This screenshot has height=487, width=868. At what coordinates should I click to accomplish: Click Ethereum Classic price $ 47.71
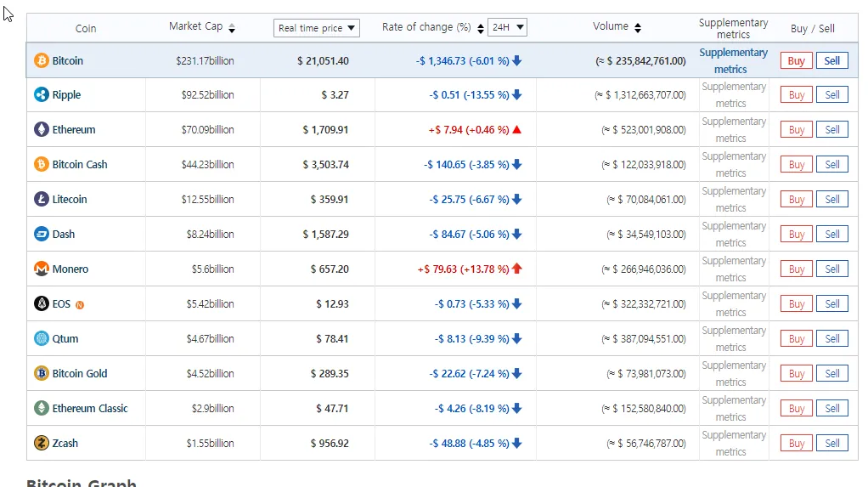click(332, 408)
